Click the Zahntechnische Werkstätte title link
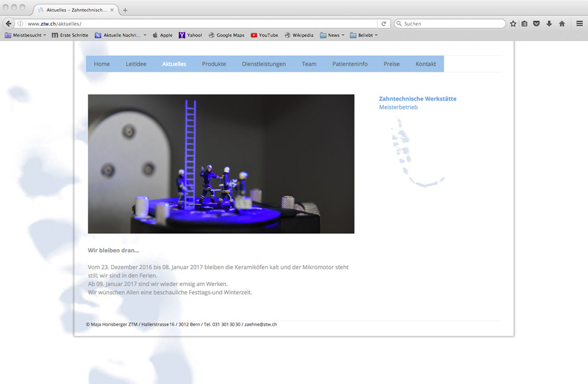Screen dimensions: 588x384 pos(418,99)
